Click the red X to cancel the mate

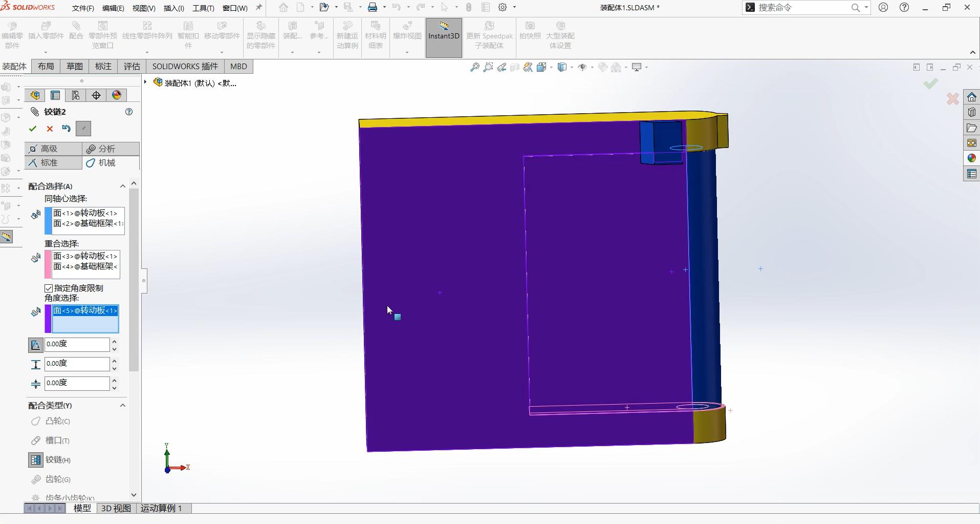50,129
